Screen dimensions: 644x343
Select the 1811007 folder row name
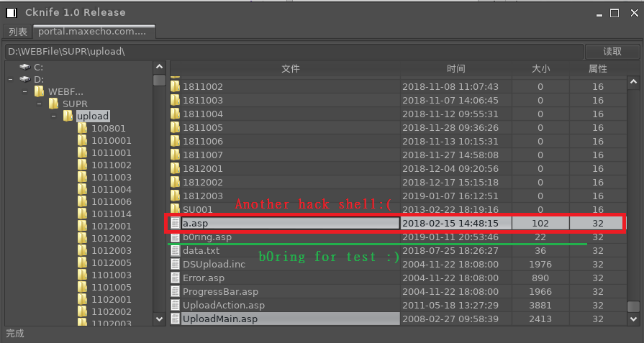202,155
